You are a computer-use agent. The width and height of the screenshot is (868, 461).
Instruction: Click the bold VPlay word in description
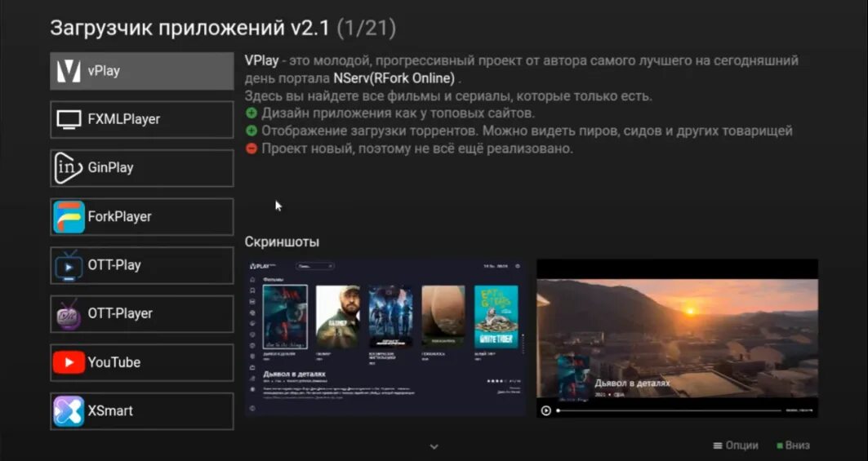point(261,60)
